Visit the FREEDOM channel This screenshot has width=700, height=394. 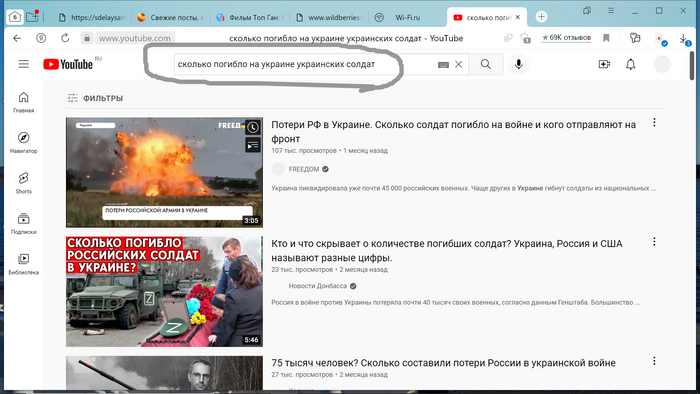(x=304, y=169)
